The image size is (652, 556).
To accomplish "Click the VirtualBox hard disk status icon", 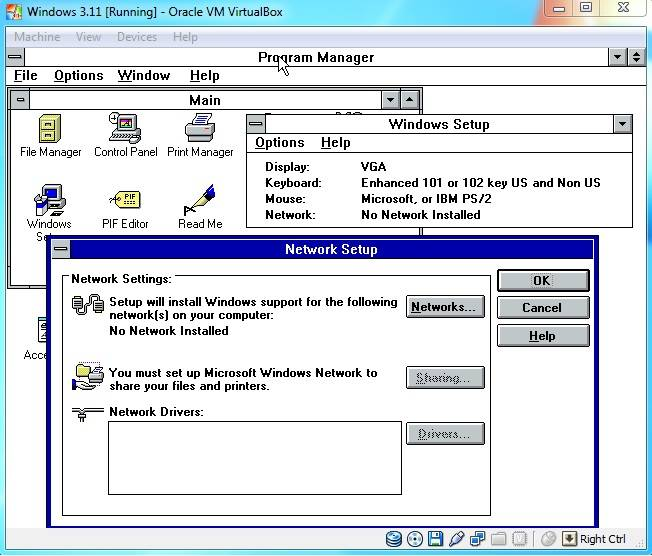I will point(394,539).
